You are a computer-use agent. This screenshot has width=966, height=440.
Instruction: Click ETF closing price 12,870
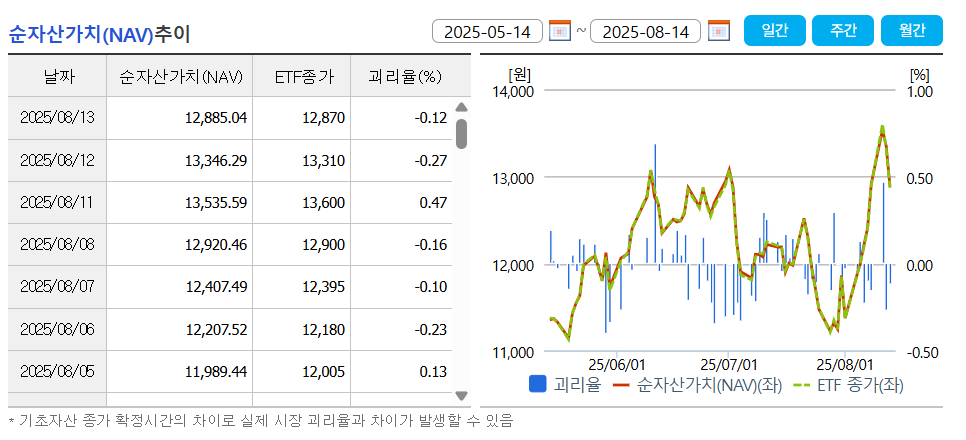pos(323,118)
